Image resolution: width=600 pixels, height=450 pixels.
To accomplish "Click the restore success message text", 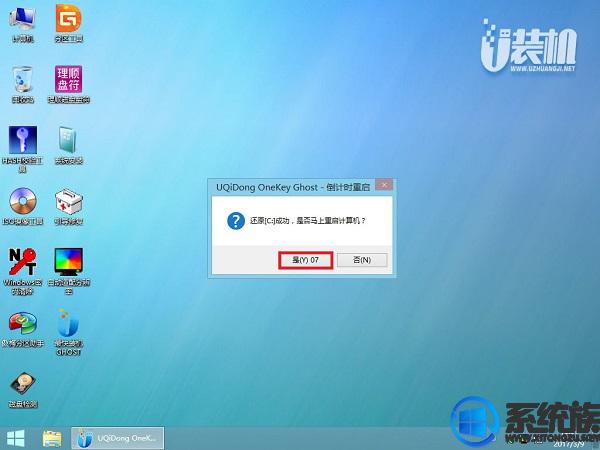I will click(308, 221).
